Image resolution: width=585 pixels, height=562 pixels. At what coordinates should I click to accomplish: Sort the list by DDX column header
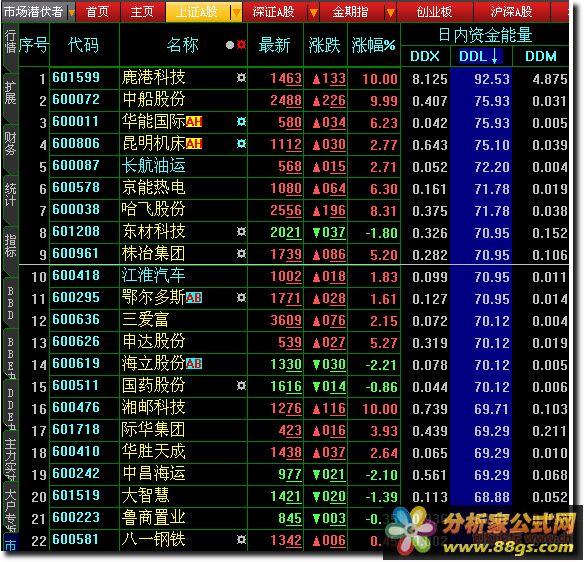point(425,56)
